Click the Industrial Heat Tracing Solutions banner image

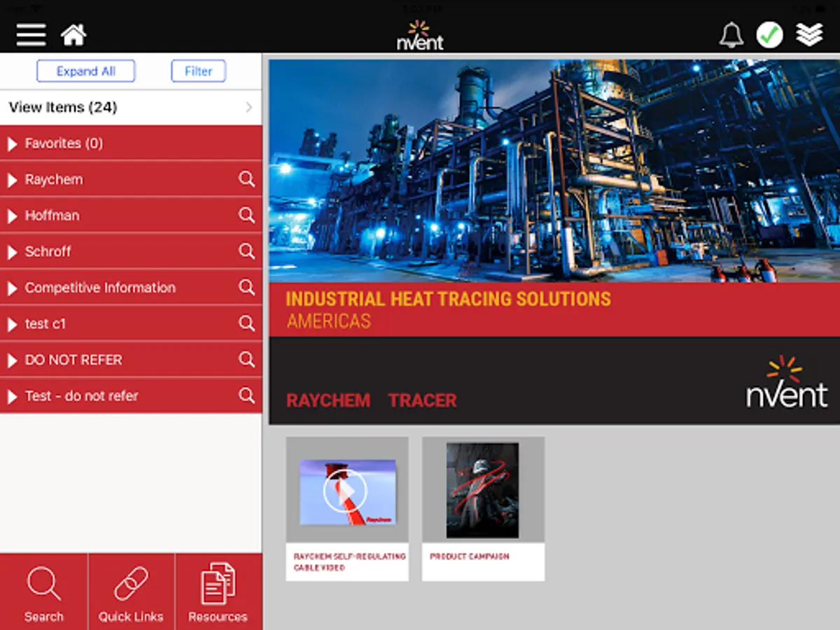point(554,171)
